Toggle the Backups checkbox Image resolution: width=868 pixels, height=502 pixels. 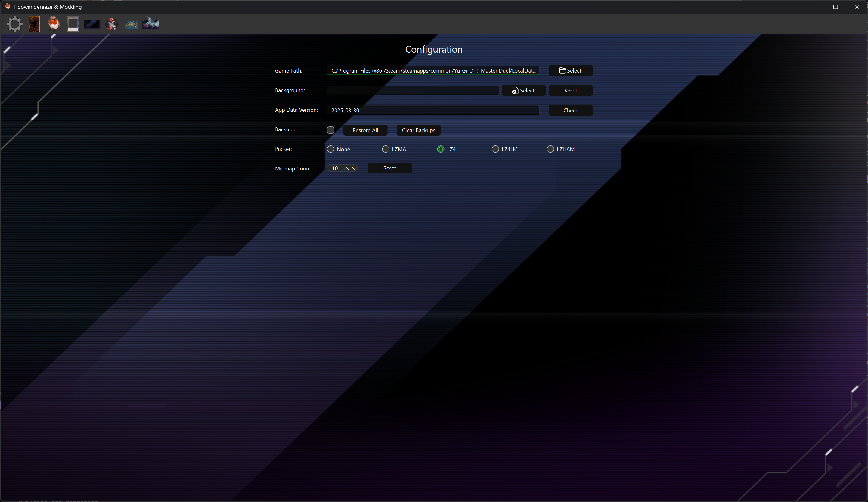point(331,130)
